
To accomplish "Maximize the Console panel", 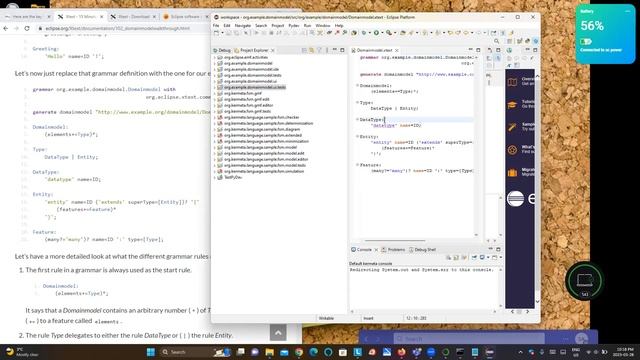I will (x=498, y=249).
